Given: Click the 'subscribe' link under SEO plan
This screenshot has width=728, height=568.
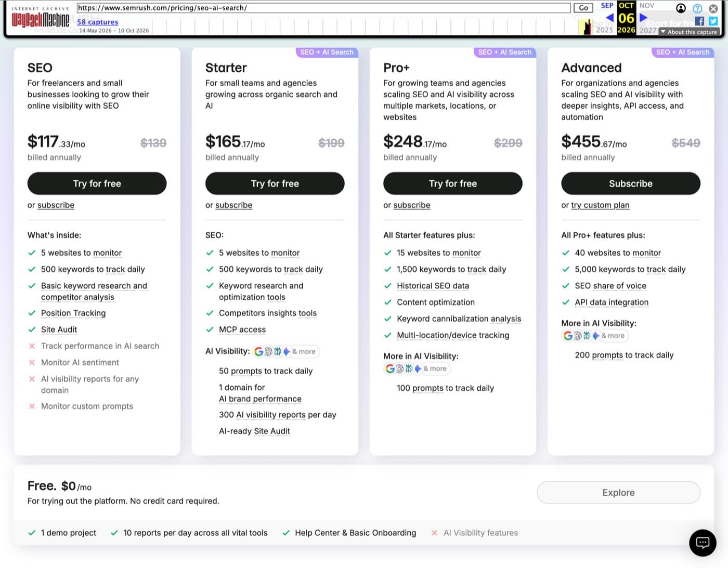Looking at the screenshot, I should pos(56,205).
